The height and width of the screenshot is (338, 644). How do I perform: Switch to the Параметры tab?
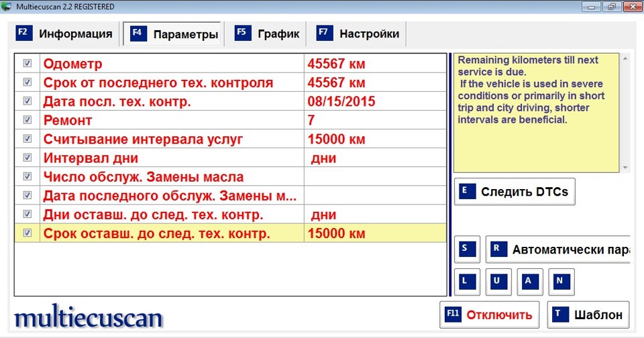(x=173, y=34)
